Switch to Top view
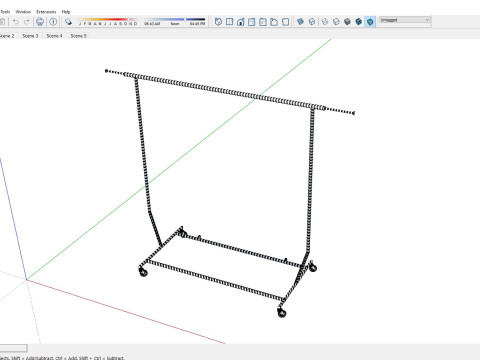Image resolution: width=480 pixels, height=360 pixels. coord(229,22)
